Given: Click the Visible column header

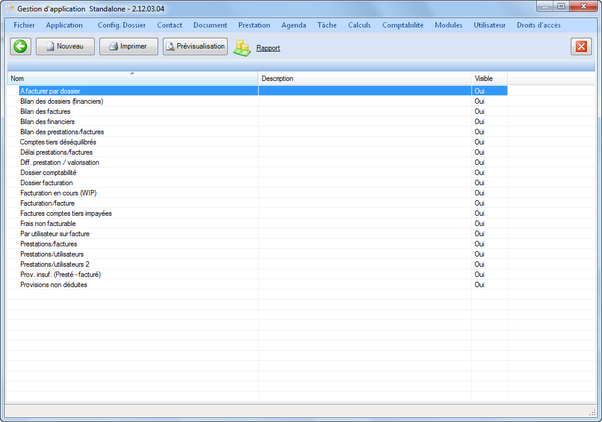Looking at the screenshot, I should [488, 78].
